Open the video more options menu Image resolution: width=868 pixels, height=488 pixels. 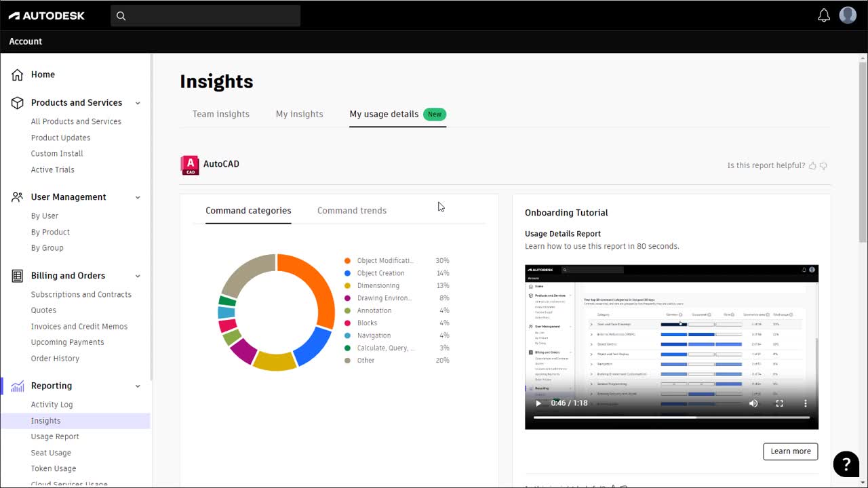(x=806, y=403)
